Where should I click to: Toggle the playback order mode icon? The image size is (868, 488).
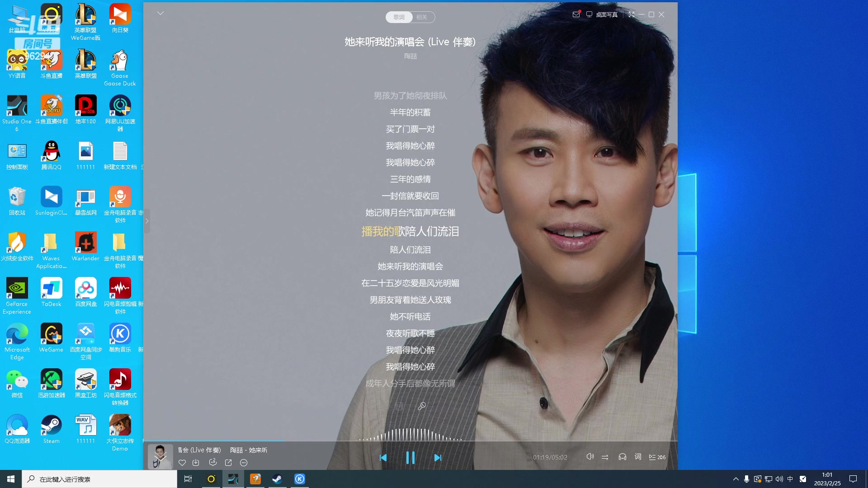(605, 457)
